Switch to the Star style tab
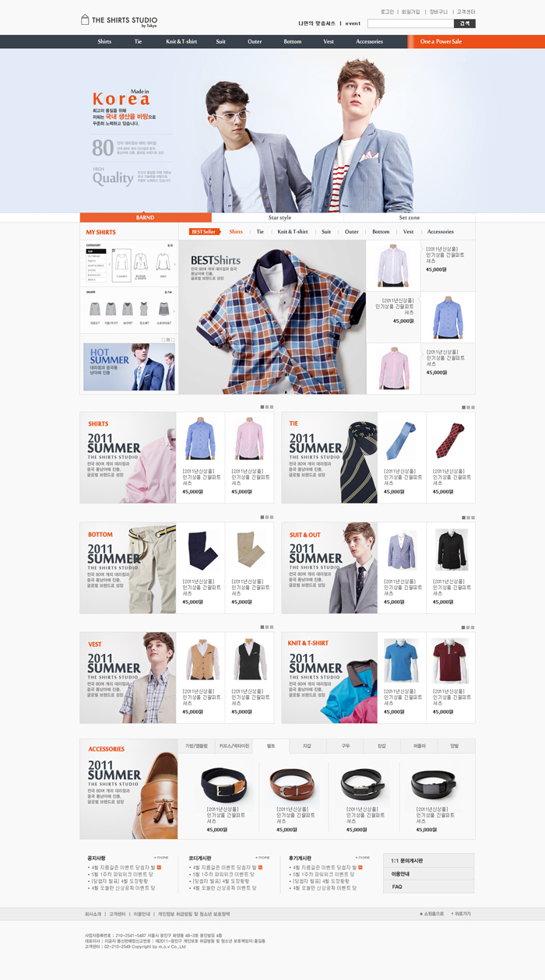The image size is (545, 980). 280,218
